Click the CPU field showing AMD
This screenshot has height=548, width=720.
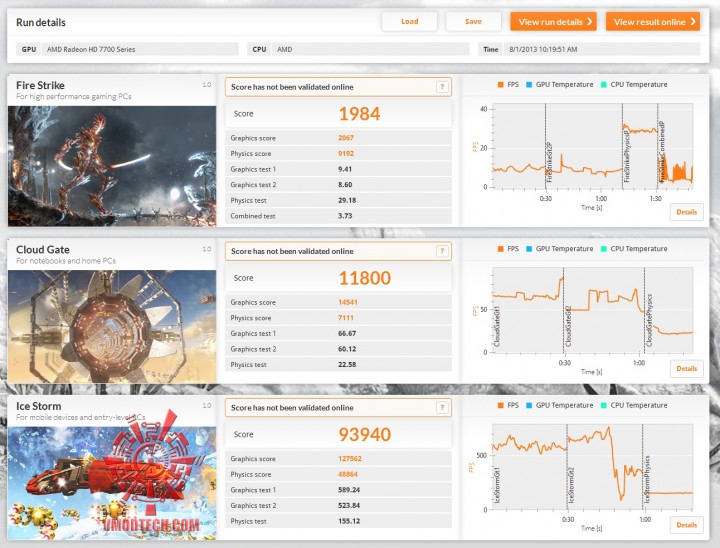pos(371,49)
